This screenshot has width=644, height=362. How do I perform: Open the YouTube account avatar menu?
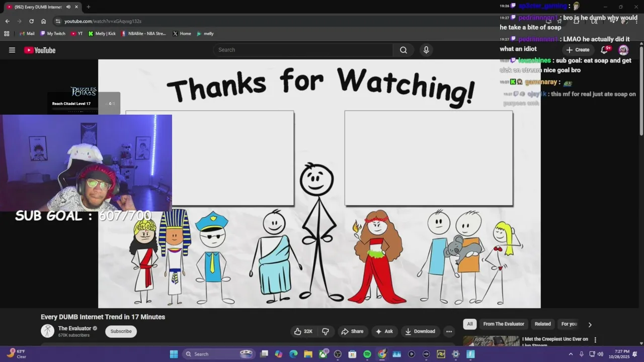tap(623, 50)
